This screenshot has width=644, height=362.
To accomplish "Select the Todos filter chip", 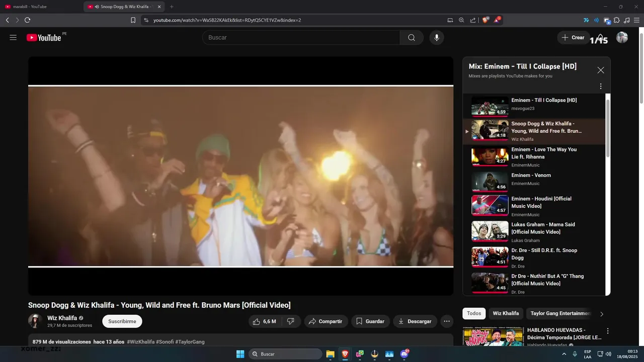I will coord(474,313).
